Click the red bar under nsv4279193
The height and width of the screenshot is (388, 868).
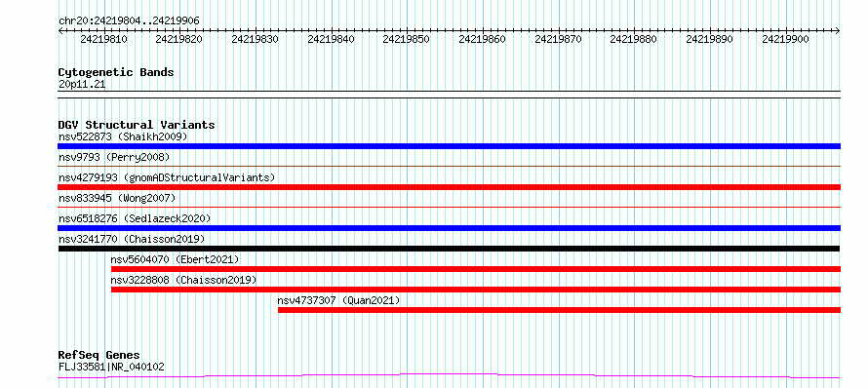449,187
